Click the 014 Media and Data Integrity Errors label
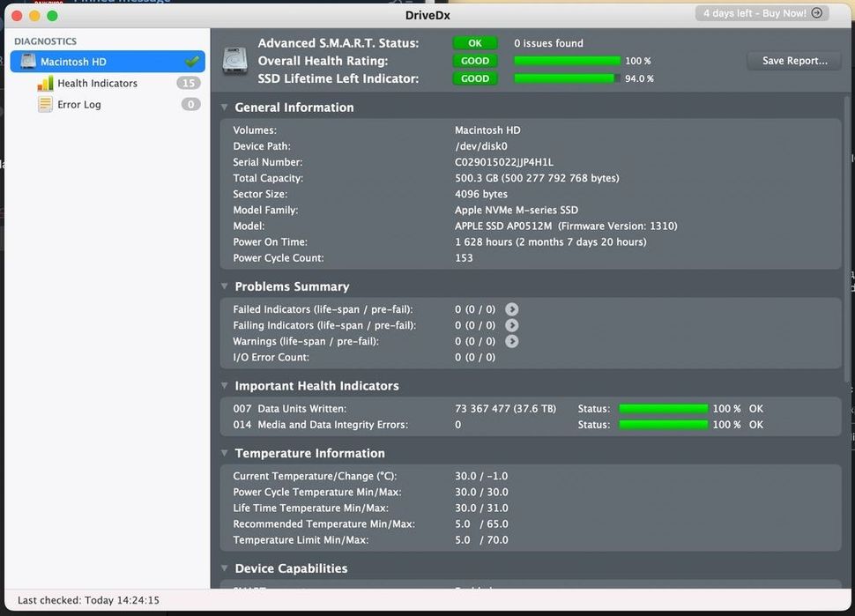 point(321,425)
